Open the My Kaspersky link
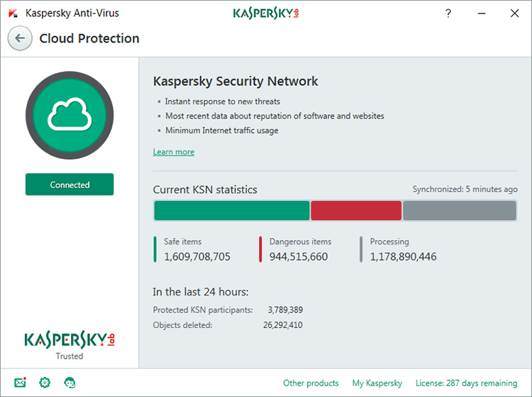 [377, 383]
